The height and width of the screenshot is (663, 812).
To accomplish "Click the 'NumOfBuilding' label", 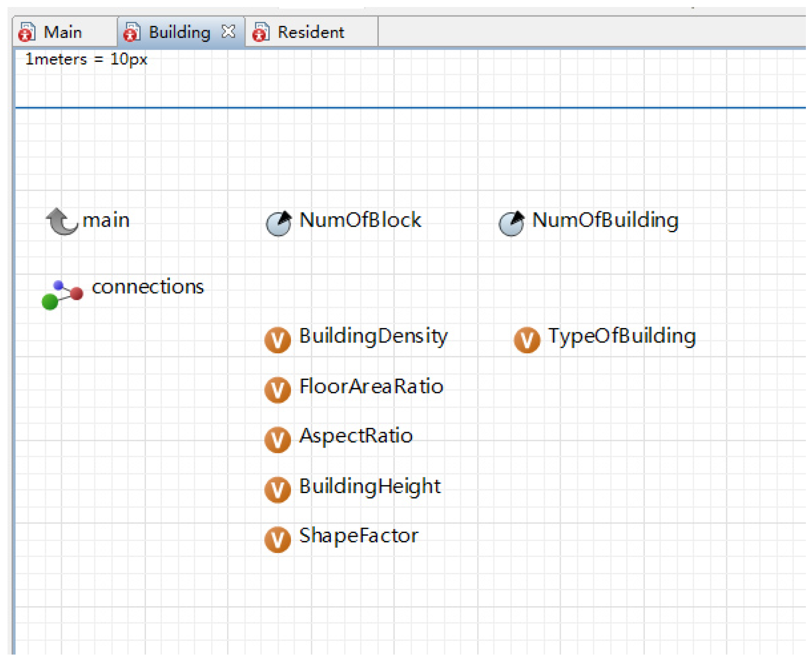I will coord(605,220).
